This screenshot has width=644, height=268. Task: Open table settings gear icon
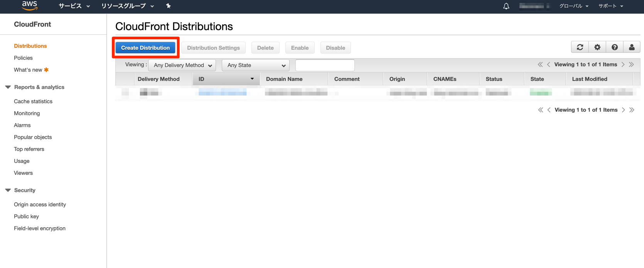597,47
